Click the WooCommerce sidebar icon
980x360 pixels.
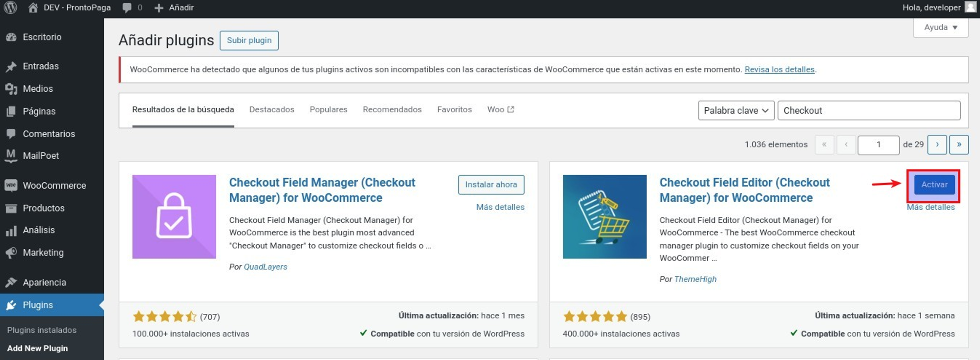pyautogui.click(x=11, y=185)
